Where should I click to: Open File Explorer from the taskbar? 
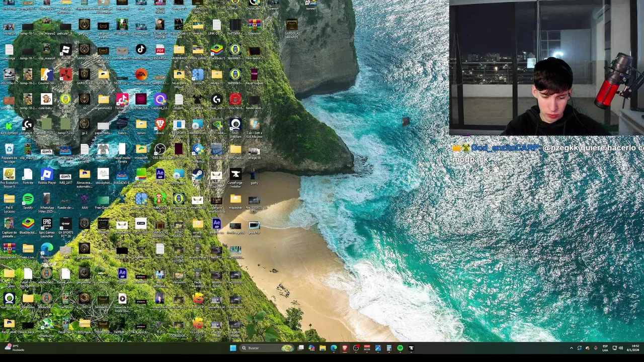(x=323, y=348)
